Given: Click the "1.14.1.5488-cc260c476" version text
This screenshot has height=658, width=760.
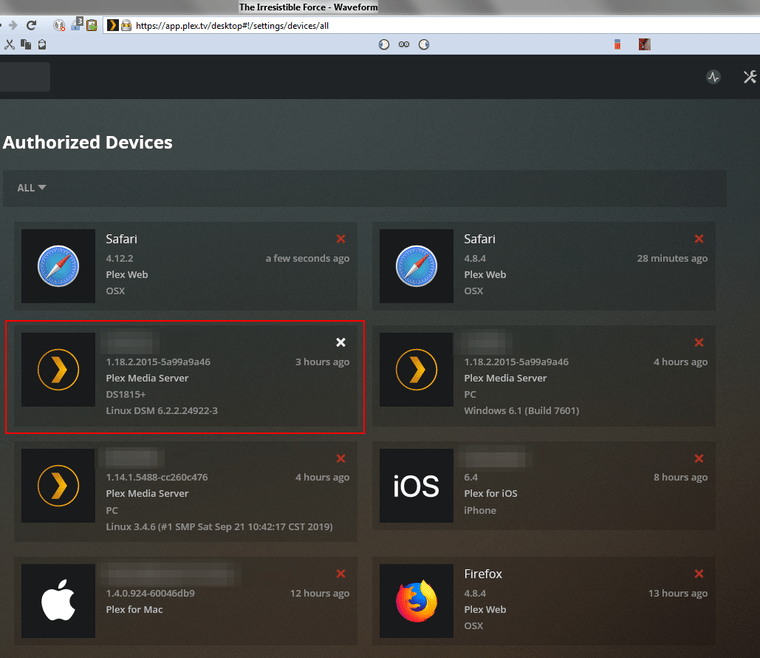Looking at the screenshot, I should click(x=157, y=477).
